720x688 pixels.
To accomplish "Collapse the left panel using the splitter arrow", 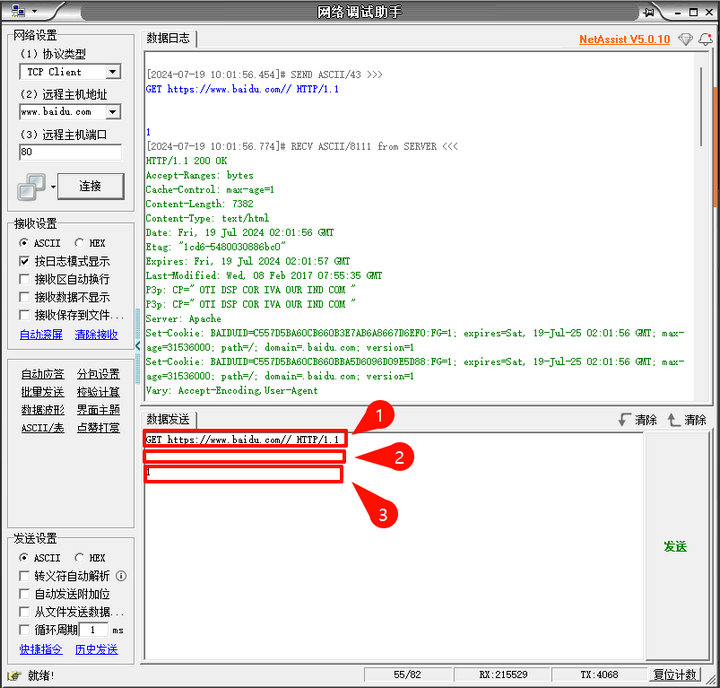I will click(138, 345).
